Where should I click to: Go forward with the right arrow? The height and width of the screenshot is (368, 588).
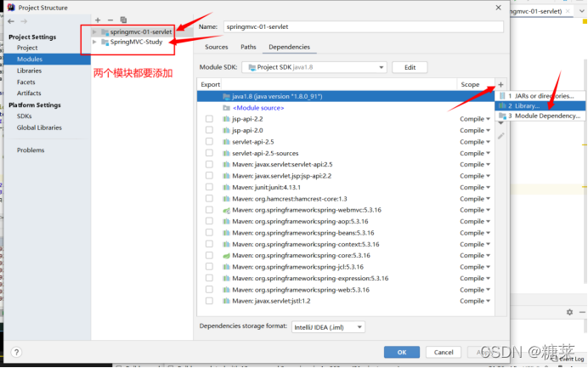click(24, 21)
